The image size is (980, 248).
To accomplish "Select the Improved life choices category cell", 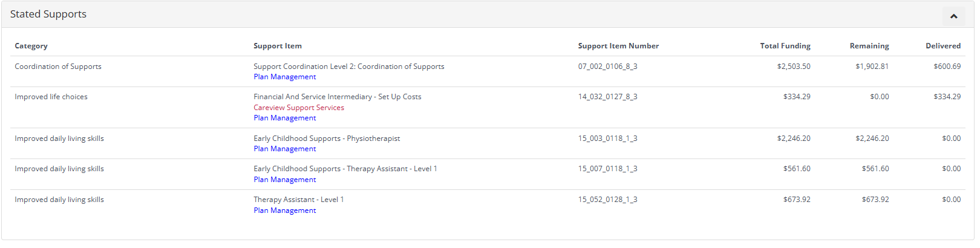I will [51, 97].
